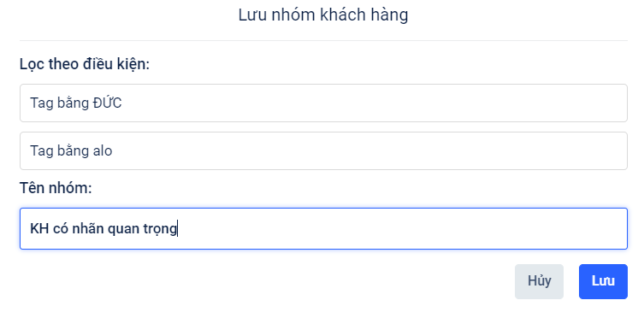The image size is (644, 312).
Task: Click the word 'alo' in second condition
Action: pos(103,150)
